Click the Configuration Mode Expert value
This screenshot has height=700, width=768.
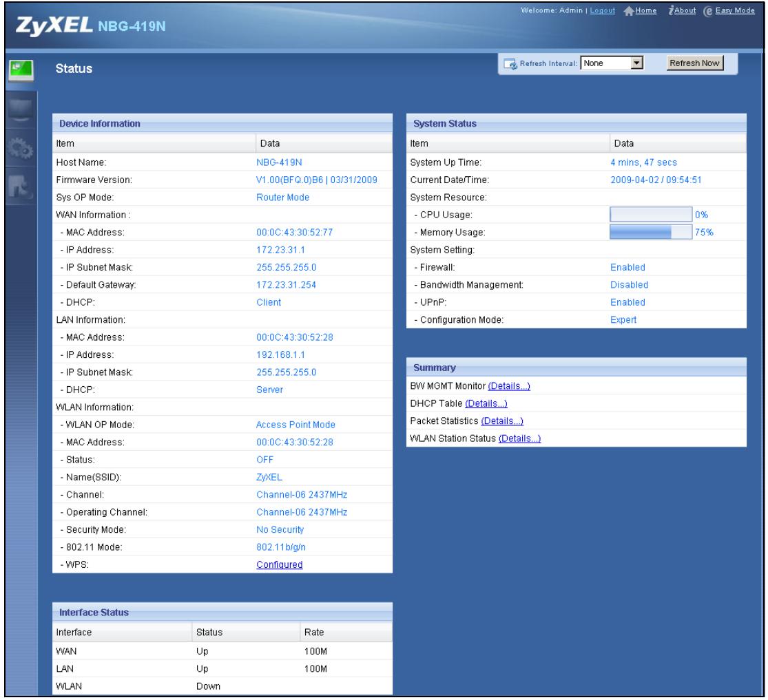point(623,320)
